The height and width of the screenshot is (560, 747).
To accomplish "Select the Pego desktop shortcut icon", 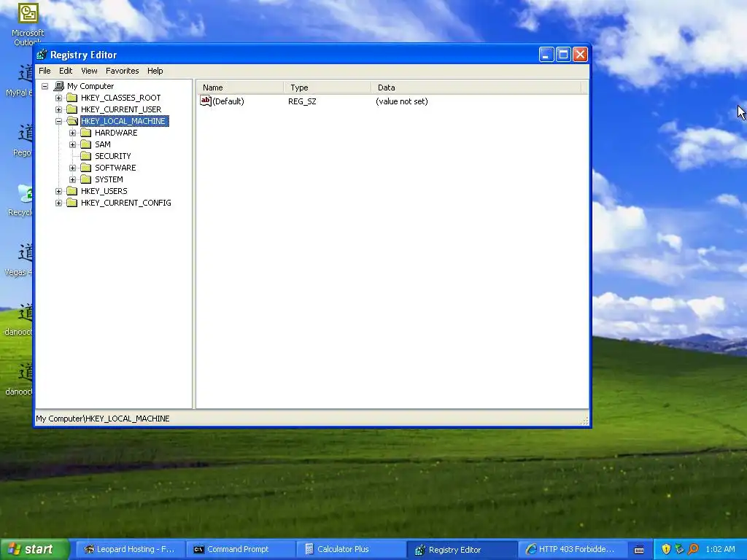I will tap(26, 133).
